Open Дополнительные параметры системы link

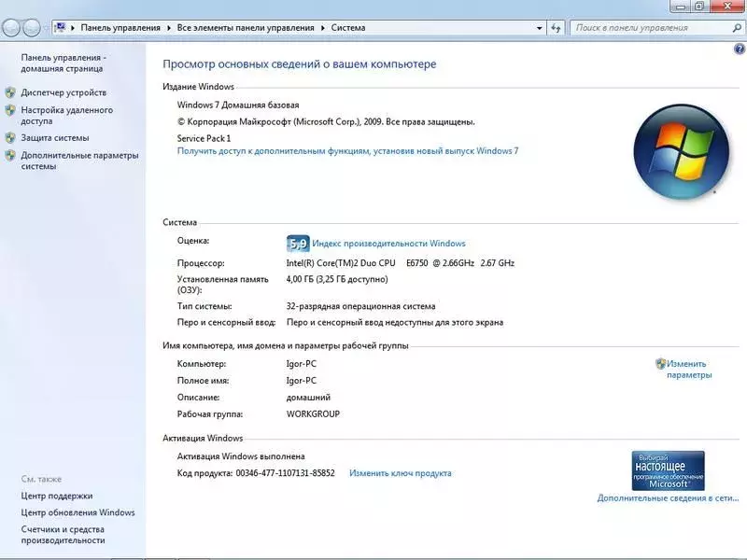79,161
